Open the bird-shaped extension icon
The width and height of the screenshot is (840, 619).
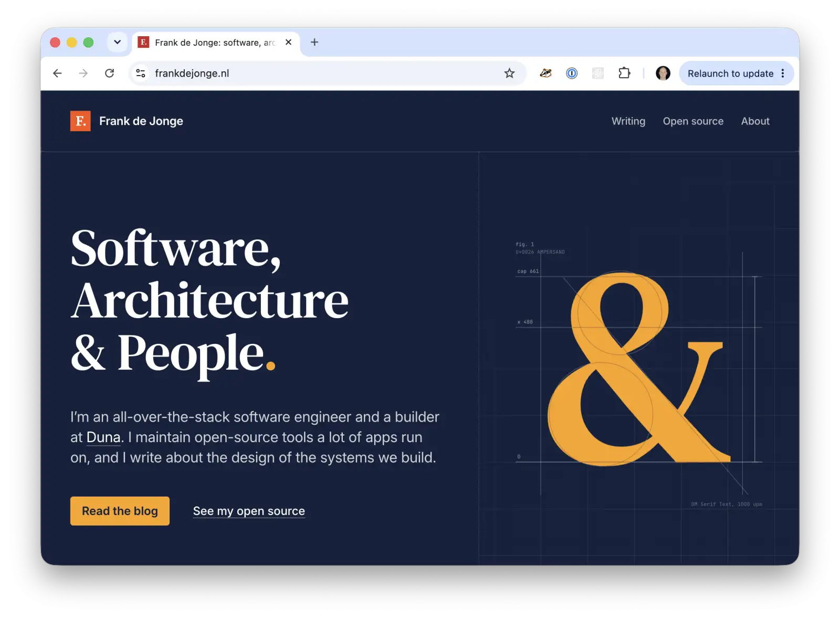pos(545,74)
